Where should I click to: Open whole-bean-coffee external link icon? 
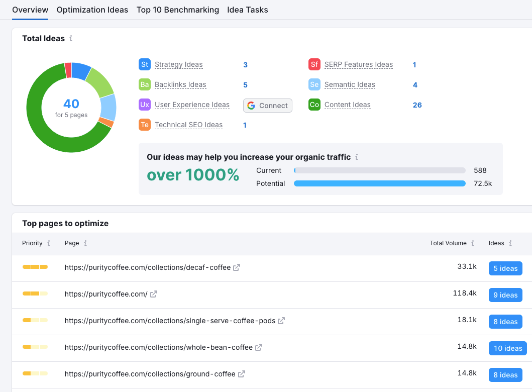click(259, 347)
